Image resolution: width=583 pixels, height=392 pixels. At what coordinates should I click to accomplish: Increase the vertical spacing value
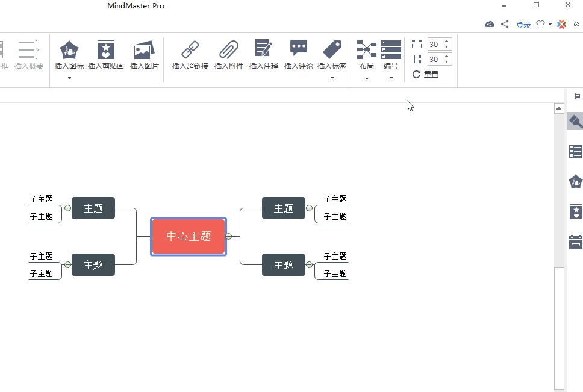tap(446, 56)
